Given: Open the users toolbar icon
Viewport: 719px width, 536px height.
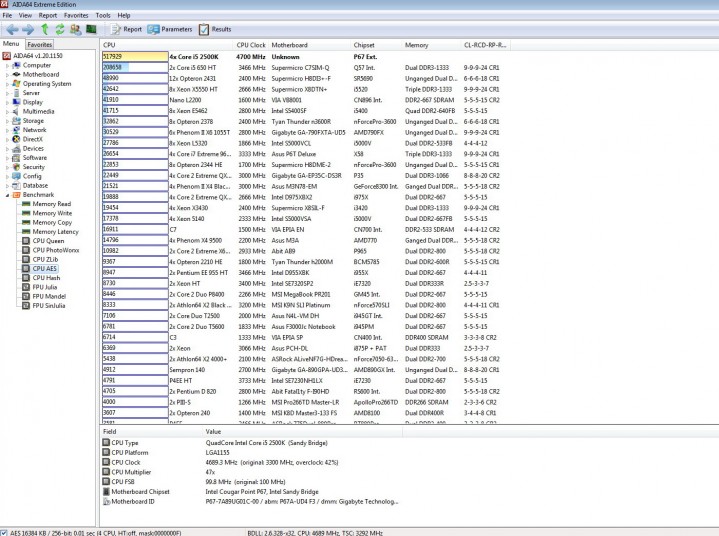Looking at the screenshot, I should 75,29.
